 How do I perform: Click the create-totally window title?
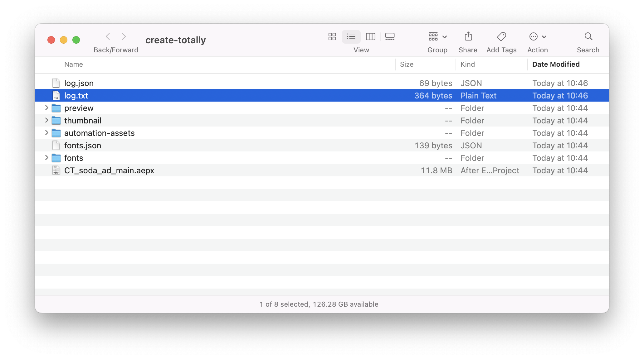176,40
